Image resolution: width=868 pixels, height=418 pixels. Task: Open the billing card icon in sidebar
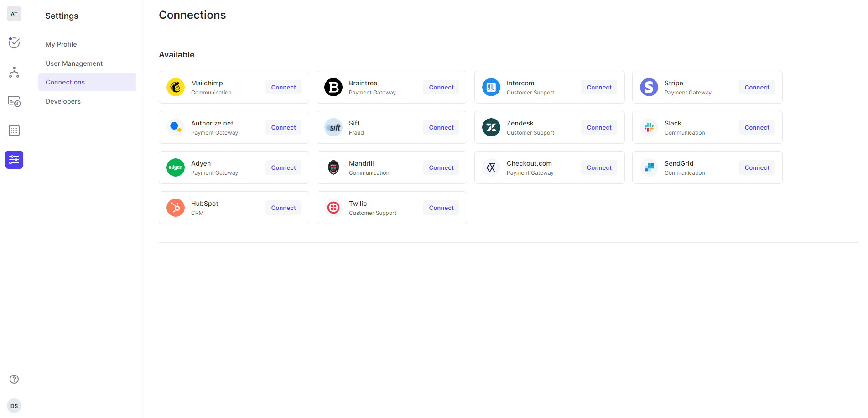pyautogui.click(x=14, y=101)
